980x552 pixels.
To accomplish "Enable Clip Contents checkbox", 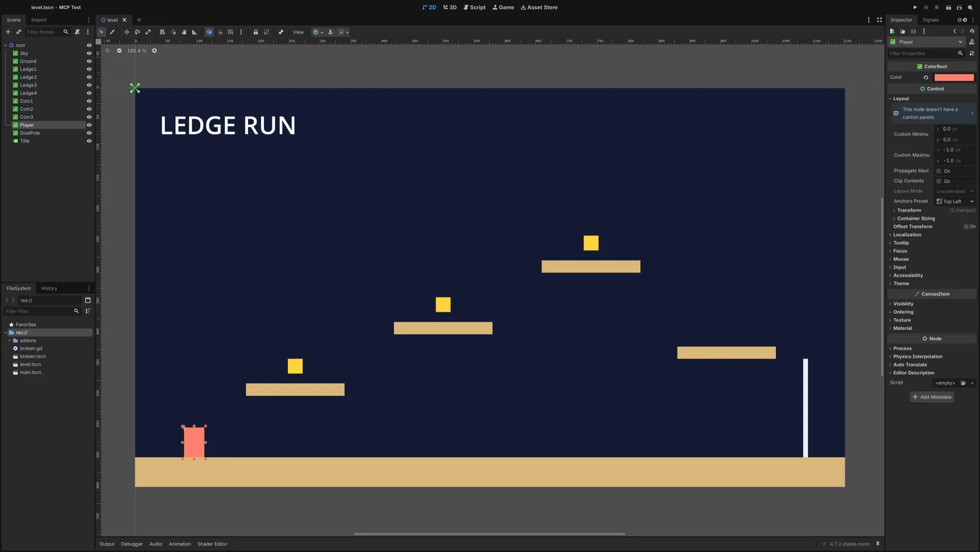I will pyautogui.click(x=938, y=181).
